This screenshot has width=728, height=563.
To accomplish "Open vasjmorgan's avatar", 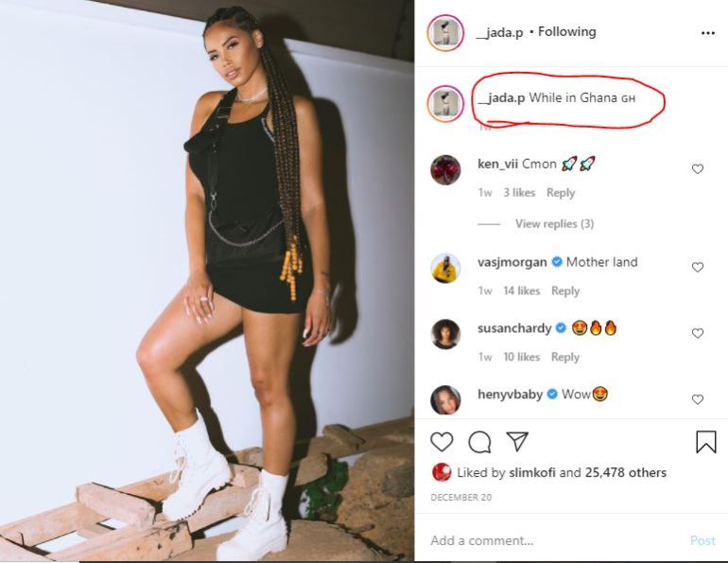I will (445, 269).
